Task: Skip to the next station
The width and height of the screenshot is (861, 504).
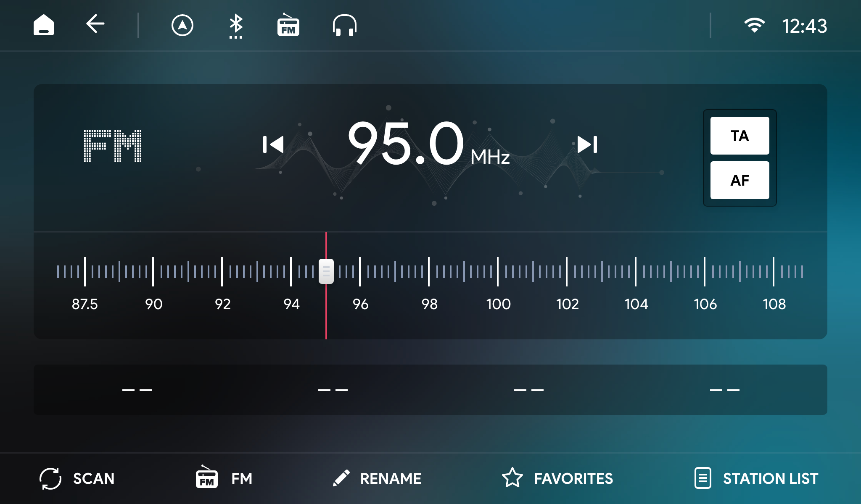Action: pyautogui.click(x=587, y=144)
